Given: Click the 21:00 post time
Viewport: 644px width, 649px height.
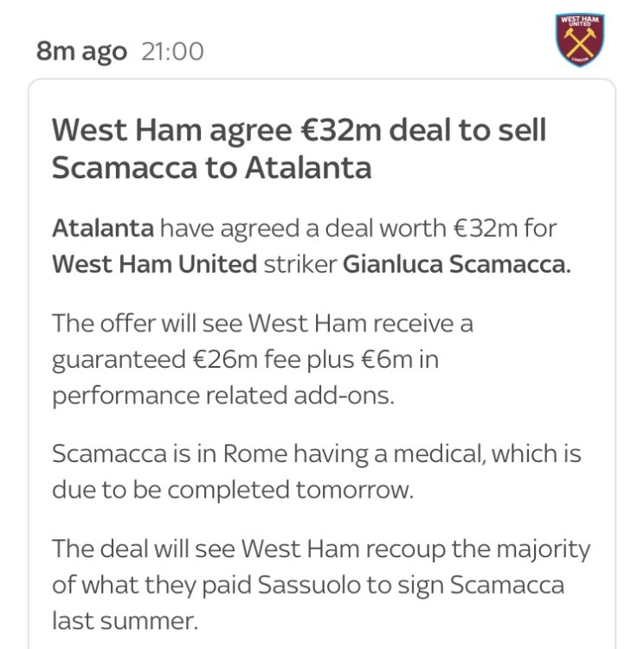Looking at the screenshot, I should tap(172, 51).
